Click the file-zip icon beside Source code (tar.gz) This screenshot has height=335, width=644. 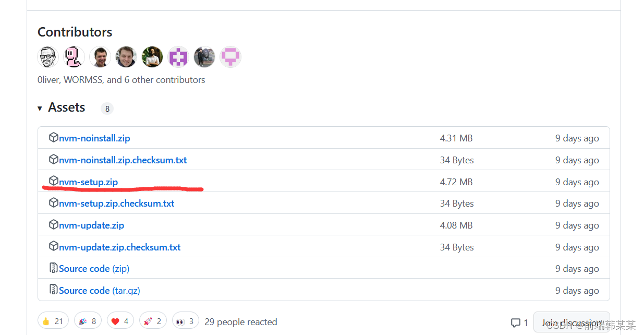click(53, 290)
